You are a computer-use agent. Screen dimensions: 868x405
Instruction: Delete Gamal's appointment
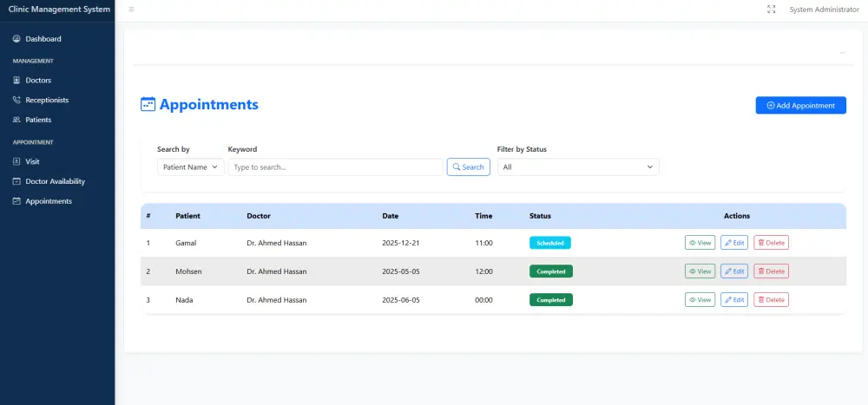[771, 242]
